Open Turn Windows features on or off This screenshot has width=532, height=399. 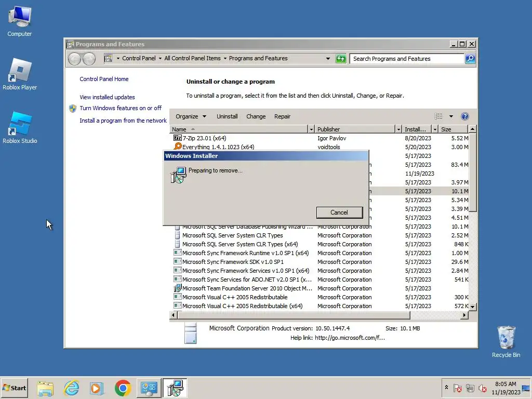[121, 108]
